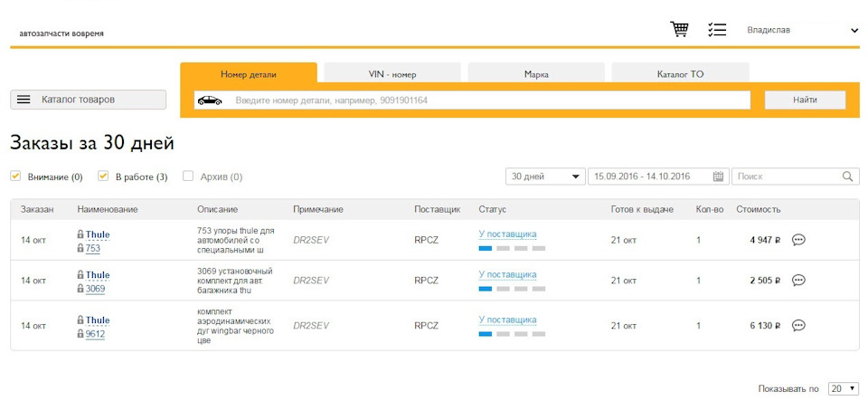The image size is (868, 420).
Task: Click the magnifier icon in Поиск field
Action: [847, 177]
